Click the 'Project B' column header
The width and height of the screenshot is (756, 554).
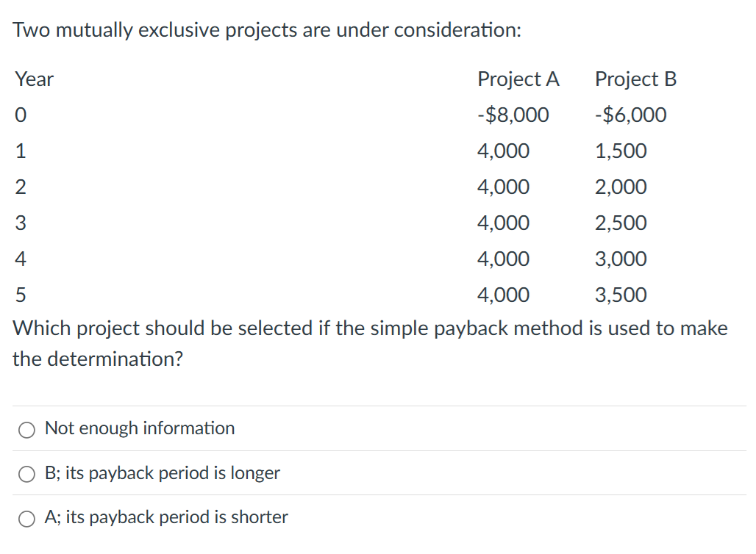click(x=635, y=79)
